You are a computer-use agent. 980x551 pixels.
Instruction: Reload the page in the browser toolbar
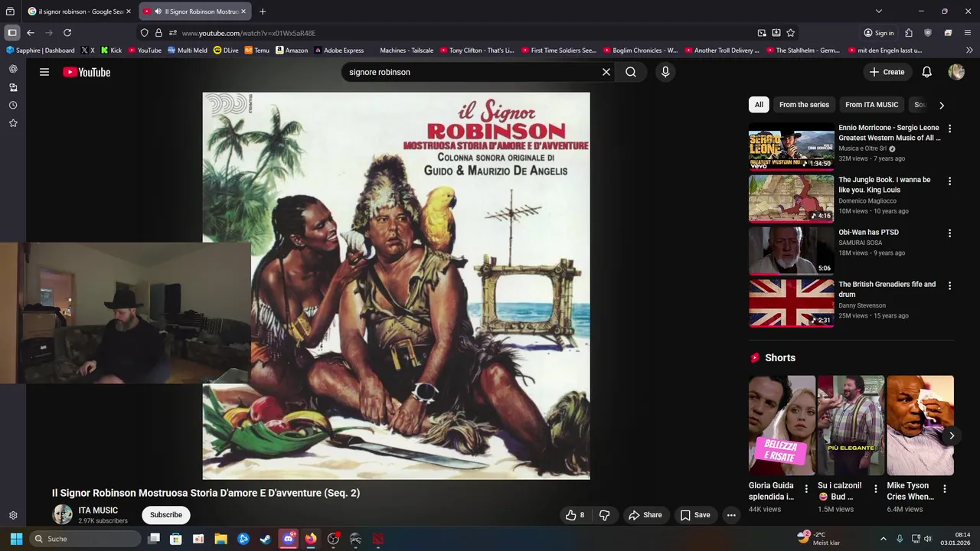click(x=67, y=33)
